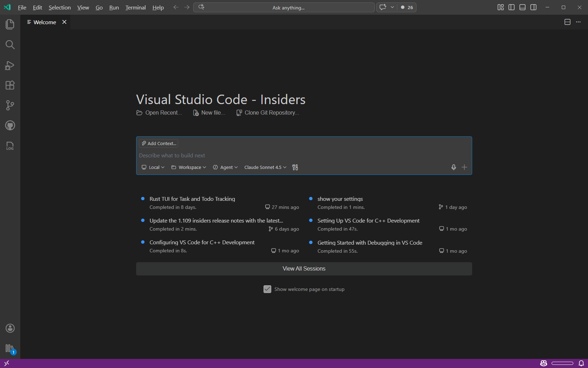The height and width of the screenshot is (368, 588).
Task: Open the Explorer view
Action: (10, 24)
